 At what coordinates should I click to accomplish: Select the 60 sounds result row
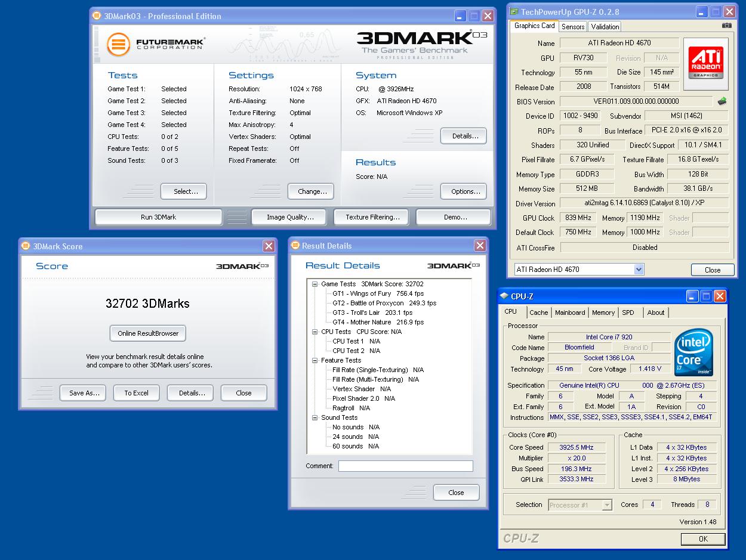356,446
